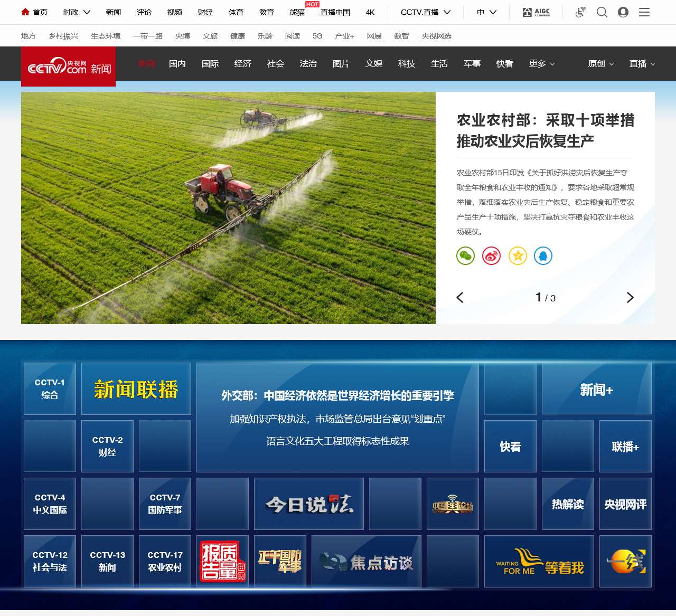Open accessibility mode icon
The height and width of the screenshot is (616, 676).
(580, 12)
